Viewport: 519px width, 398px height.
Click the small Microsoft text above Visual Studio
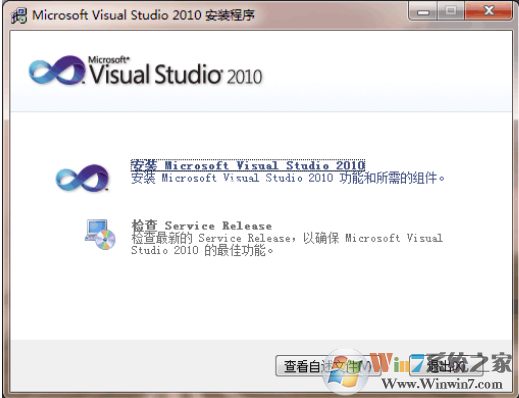pos(107,60)
